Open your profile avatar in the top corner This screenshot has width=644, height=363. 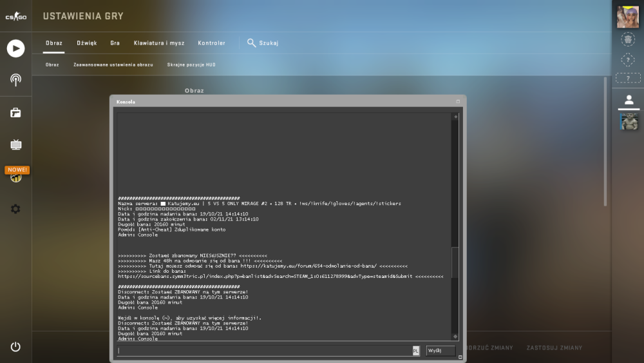628,17
